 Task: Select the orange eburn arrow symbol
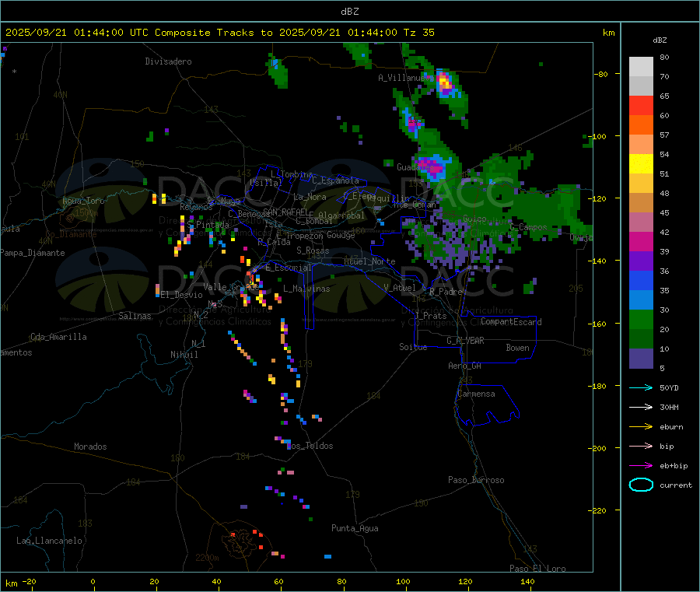pyautogui.click(x=640, y=426)
